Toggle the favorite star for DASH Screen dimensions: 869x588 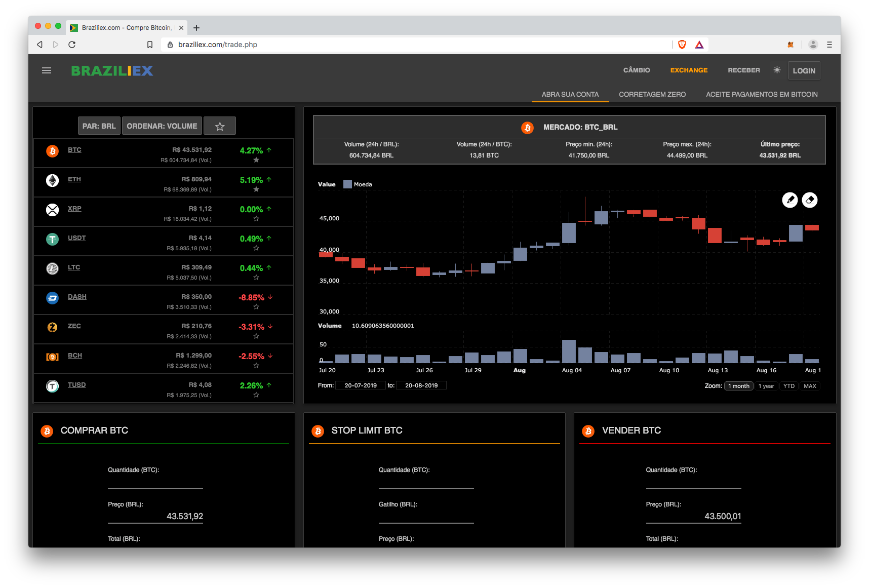256,307
